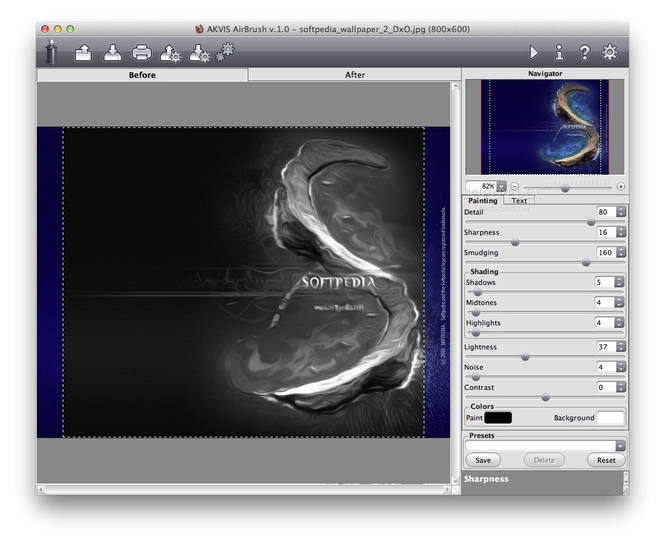
Task: Adjust the Contrast value stepper
Action: tap(621, 387)
